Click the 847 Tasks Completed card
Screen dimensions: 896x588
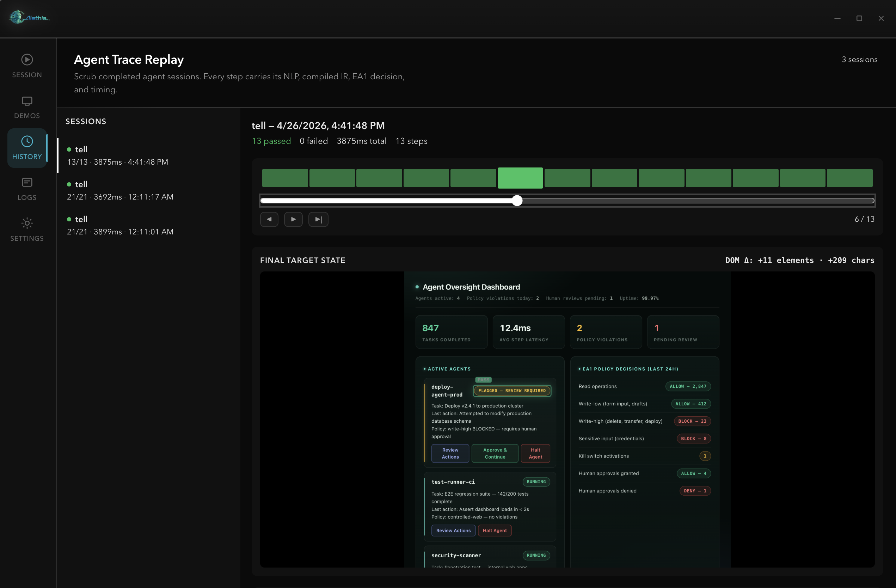tap(452, 332)
